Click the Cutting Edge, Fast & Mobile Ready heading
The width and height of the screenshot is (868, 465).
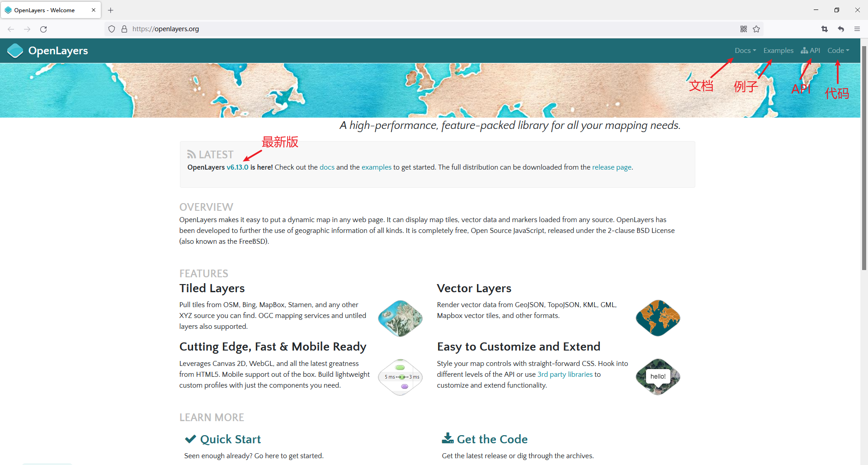(273, 346)
